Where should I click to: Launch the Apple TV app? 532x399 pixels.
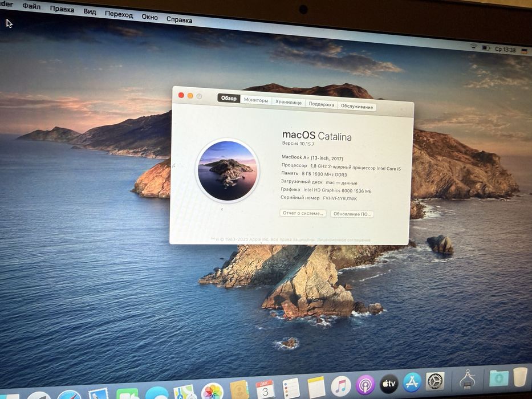[389, 384]
